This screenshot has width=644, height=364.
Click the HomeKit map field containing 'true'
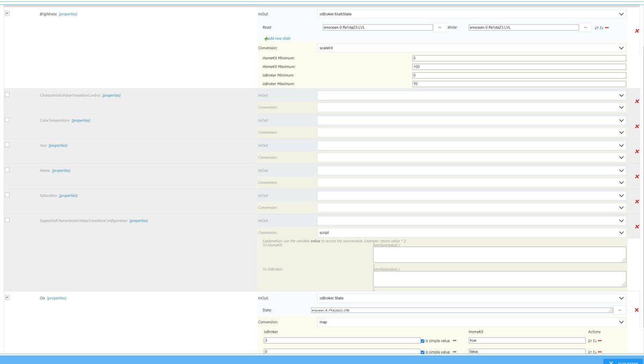coord(526,340)
